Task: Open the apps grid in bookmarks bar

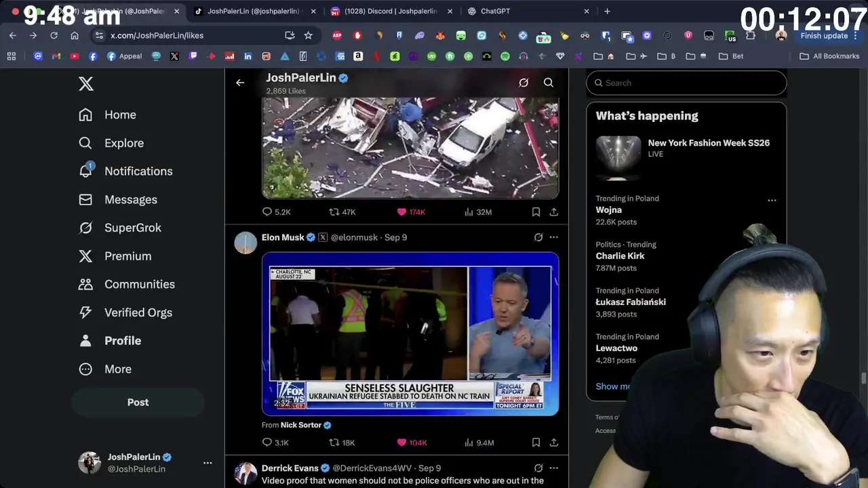Action: (12, 56)
